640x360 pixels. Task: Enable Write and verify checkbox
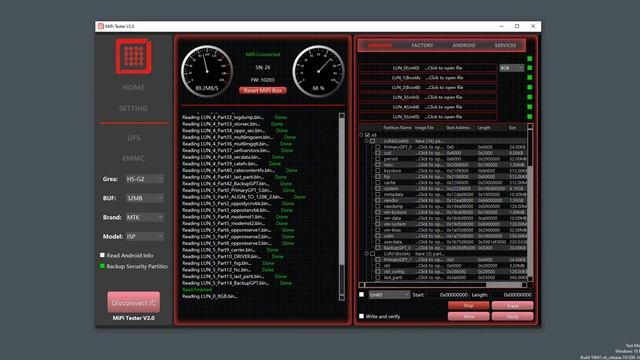(x=361, y=316)
